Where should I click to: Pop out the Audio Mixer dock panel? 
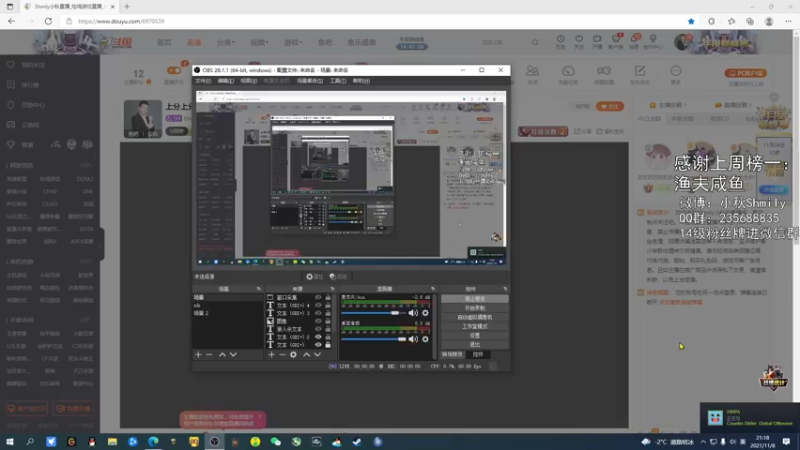pos(433,289)
